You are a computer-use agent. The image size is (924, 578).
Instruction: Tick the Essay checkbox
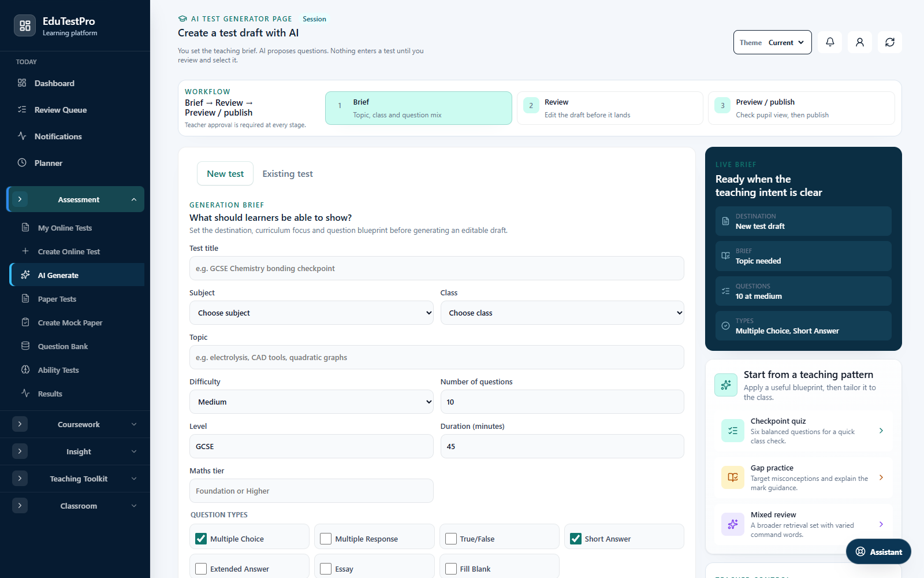[x=326, y=569]
